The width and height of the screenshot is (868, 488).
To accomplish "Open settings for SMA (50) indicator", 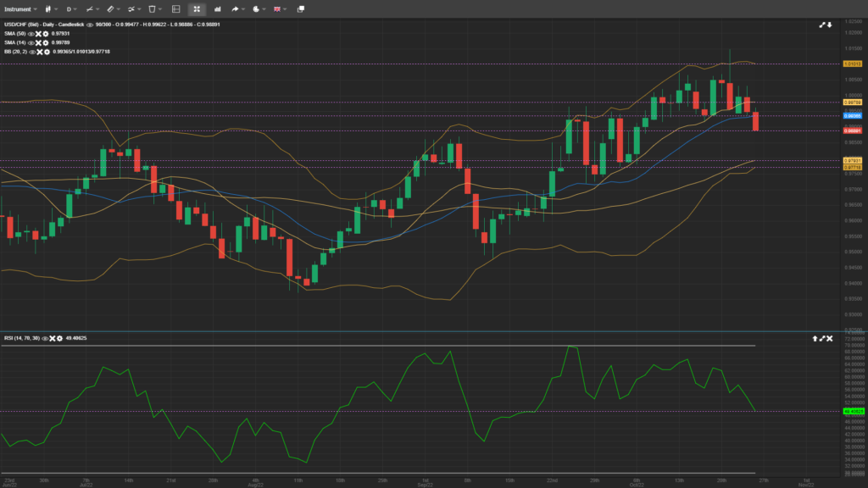I will (x=46, y=34).
